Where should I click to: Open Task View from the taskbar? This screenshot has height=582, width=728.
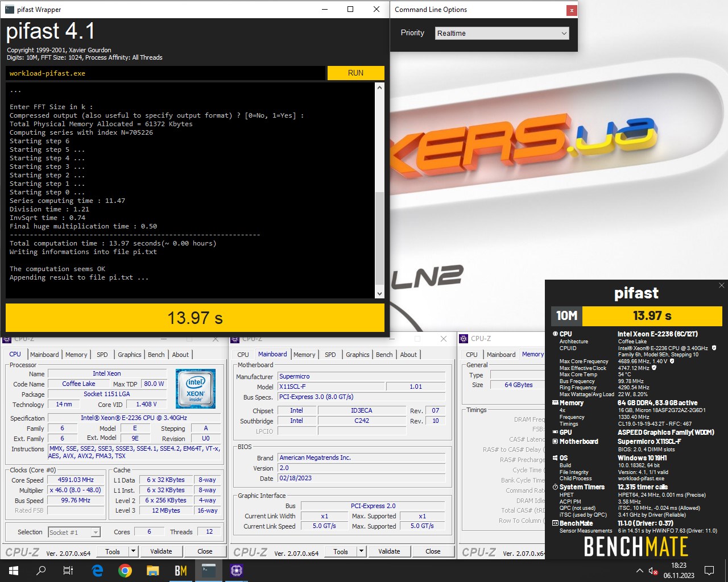68,571
